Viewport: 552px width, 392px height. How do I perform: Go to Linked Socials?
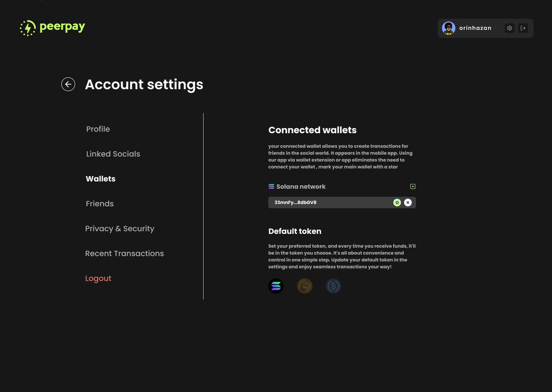[113, 154]
